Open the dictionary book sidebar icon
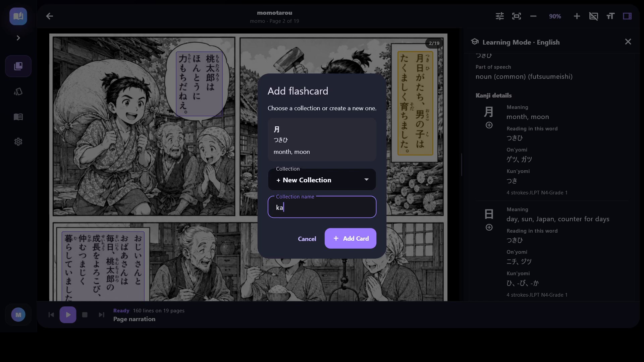Screen dimensions: 644x362 [18, 117]
